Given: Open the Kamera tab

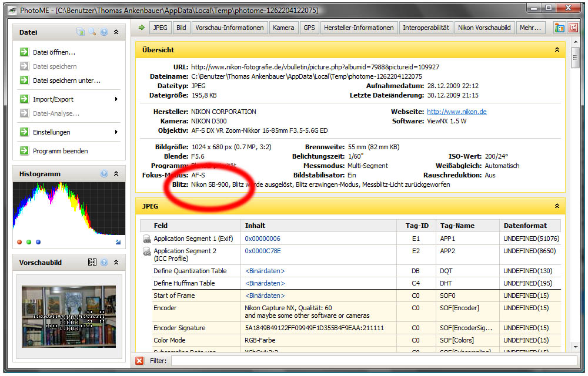Looking at the screenshot, I should point(283,28).
